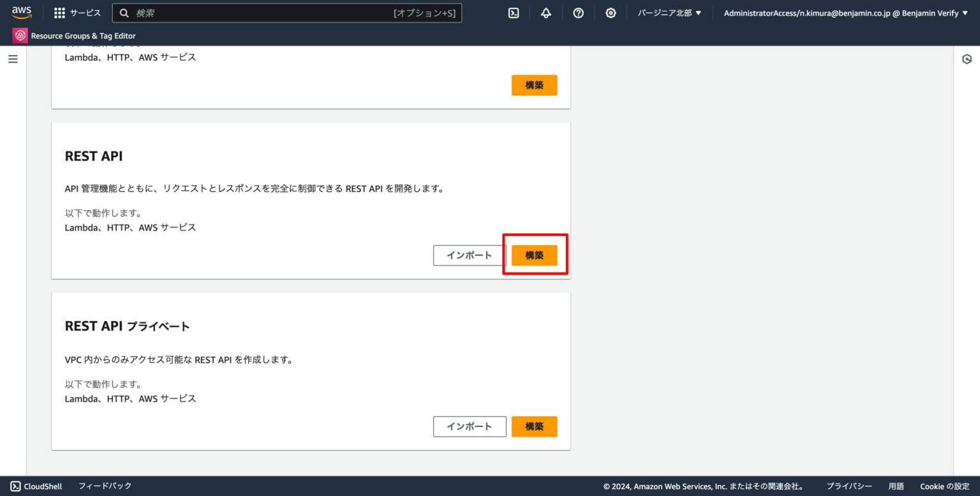Click the 用語 footer link
This screenshot has width=980, height=496.
896,486
